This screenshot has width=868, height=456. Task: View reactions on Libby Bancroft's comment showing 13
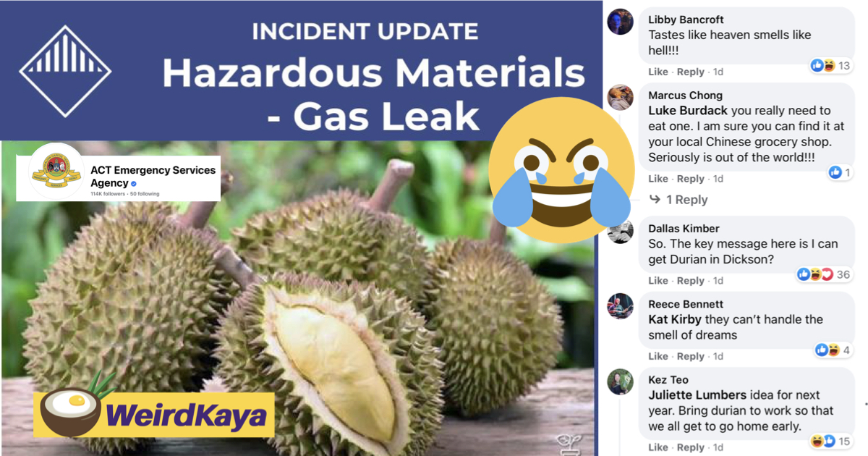(831, 66)
